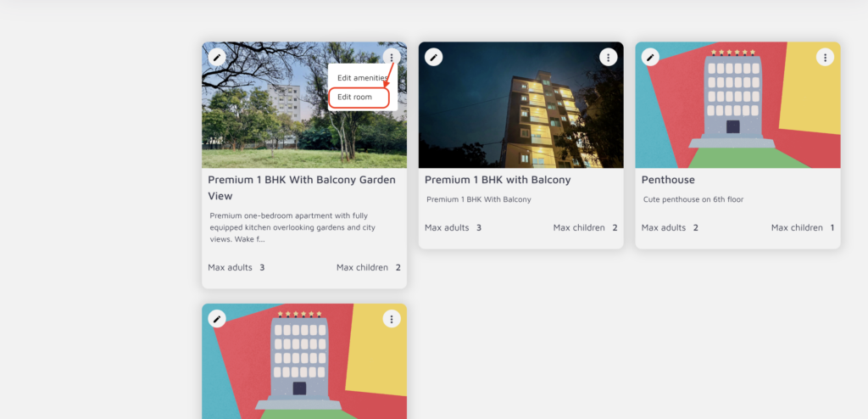Click pencil edit icon on Garden View card
This screenshot has height=419, width=868.
(217, 58)
